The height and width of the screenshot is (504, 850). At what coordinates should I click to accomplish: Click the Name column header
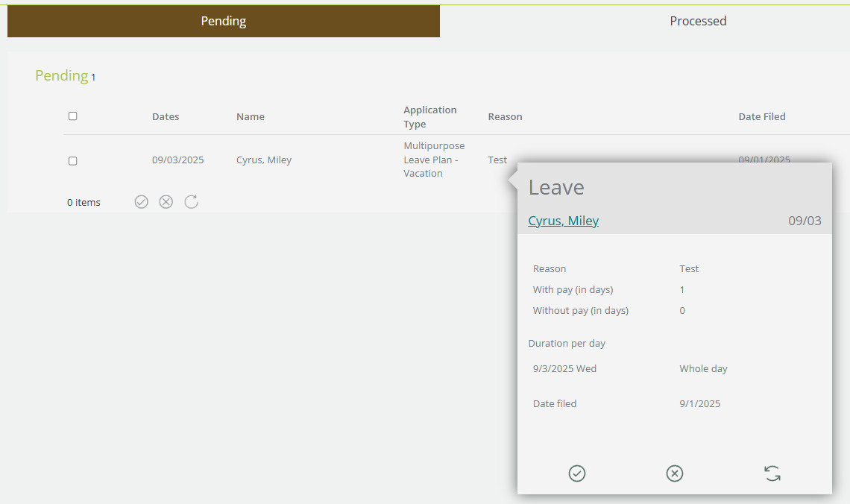(251, 117)
